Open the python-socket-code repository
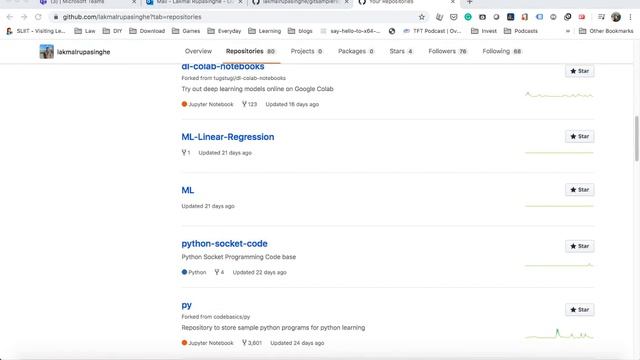640x360 pixels. pyautogui.click(x=224, y=244)
